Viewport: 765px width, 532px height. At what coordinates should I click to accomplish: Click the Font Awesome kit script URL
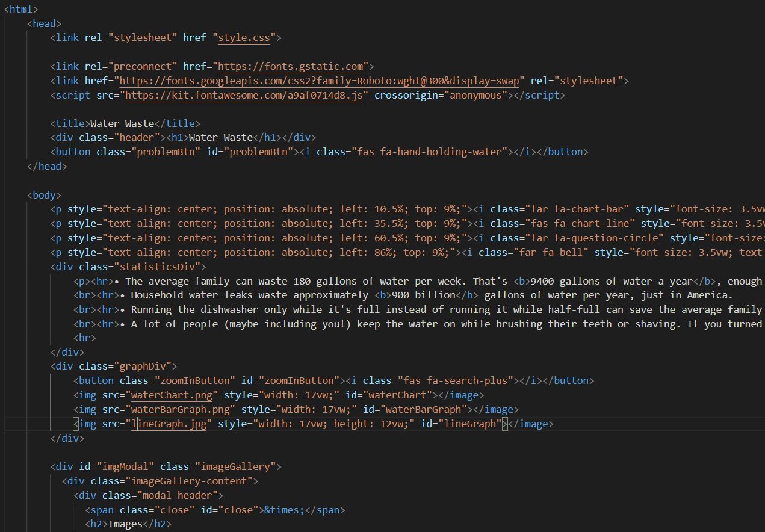click(x=243, y=95)
